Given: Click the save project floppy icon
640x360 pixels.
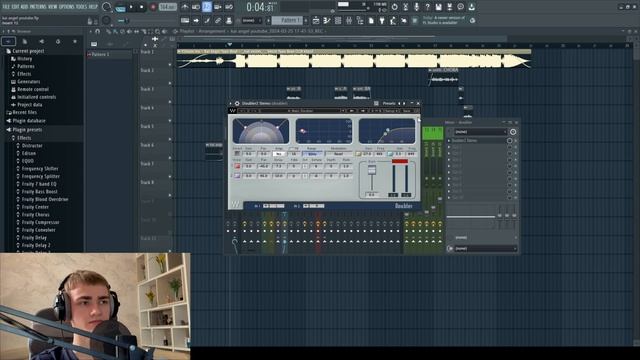Looking at the screenshot, I should (438, 7).
